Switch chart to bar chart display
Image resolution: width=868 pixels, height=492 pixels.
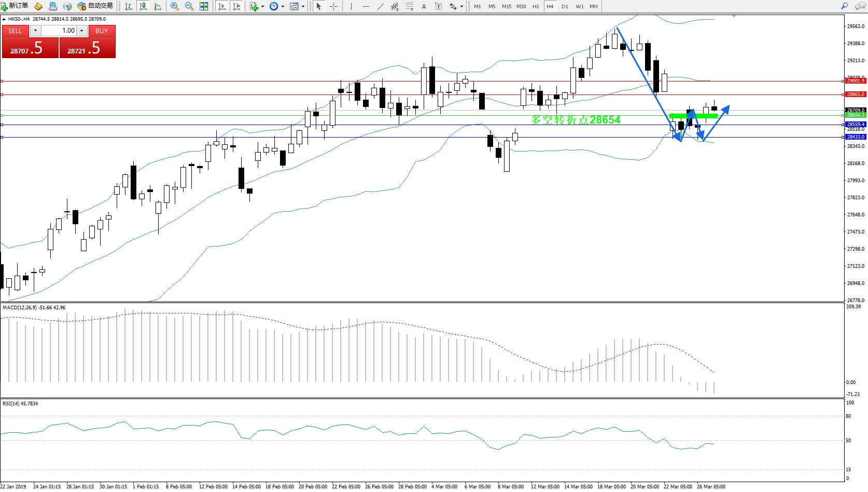[x=129, y=6]
